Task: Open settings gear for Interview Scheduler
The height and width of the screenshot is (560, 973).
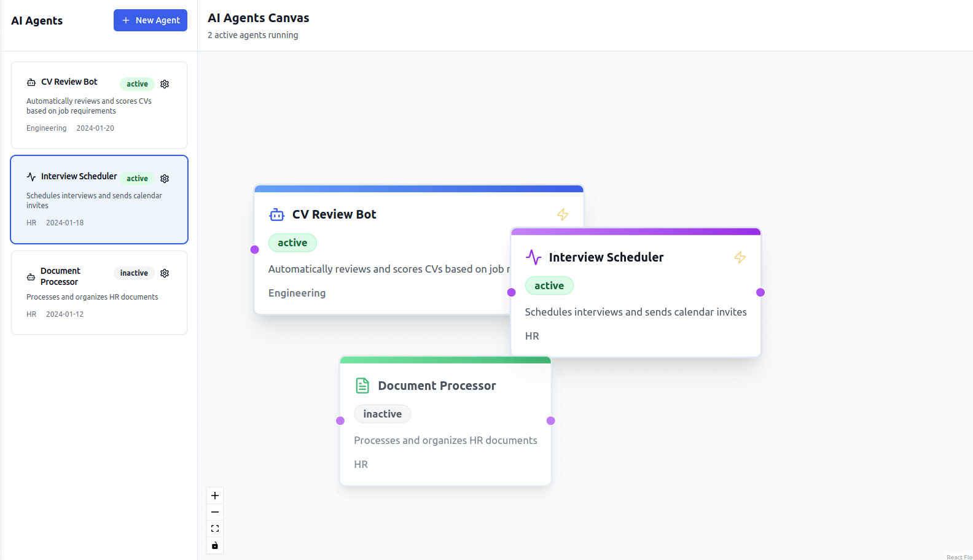Action: click(x=165, y=179)
